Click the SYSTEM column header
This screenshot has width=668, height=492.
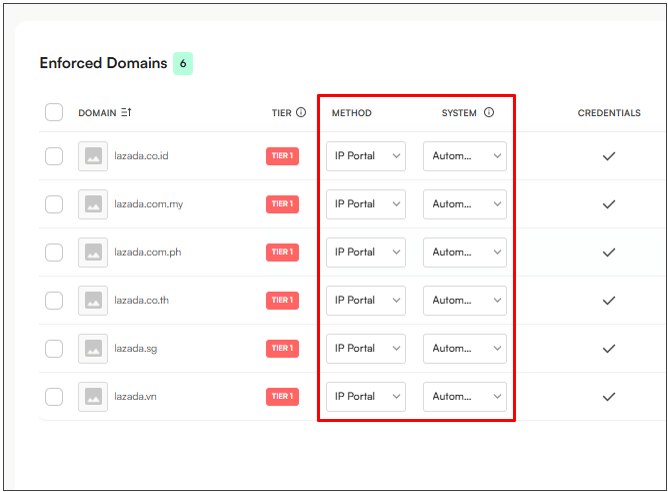coord(459,113)
